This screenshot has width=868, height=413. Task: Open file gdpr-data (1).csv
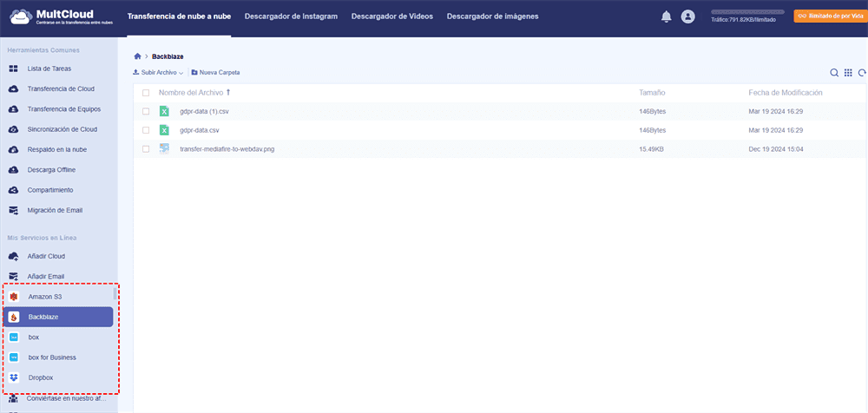coord(204,111)
